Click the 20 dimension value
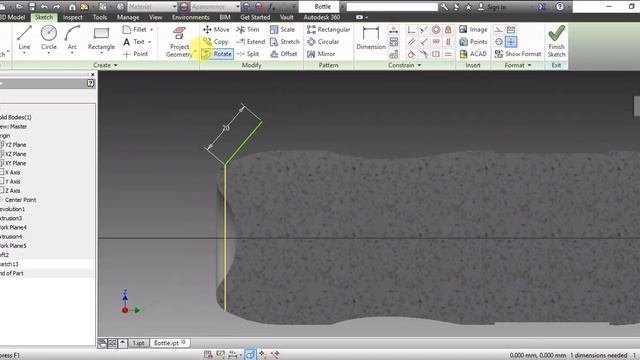 [x=226, y=128]
